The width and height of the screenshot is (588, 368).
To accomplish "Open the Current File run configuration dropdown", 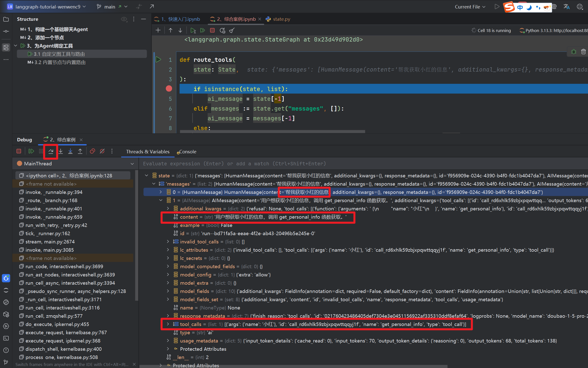I will [x=470, y=7].
